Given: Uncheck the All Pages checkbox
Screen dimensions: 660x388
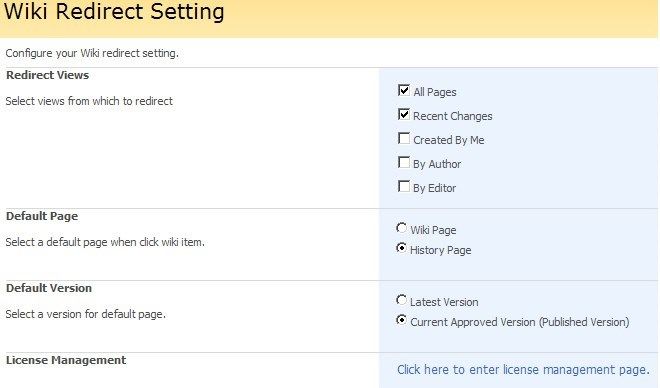Looking at the screenshot, I should tap(404, 90).
